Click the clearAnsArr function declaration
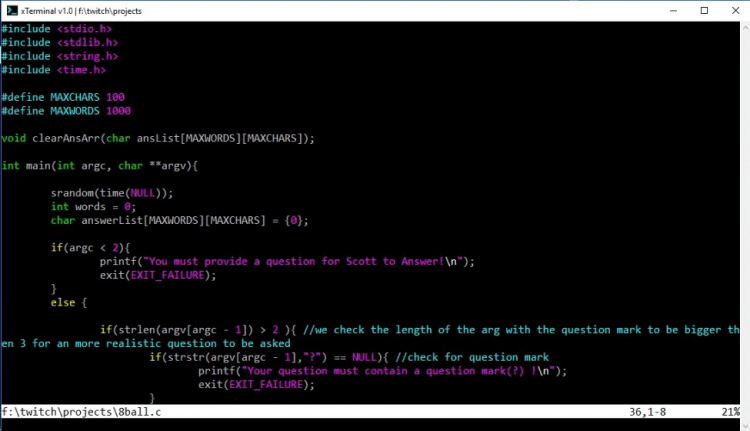The height and width of the screenshot is (431, 750). click(x=158, y=138)
